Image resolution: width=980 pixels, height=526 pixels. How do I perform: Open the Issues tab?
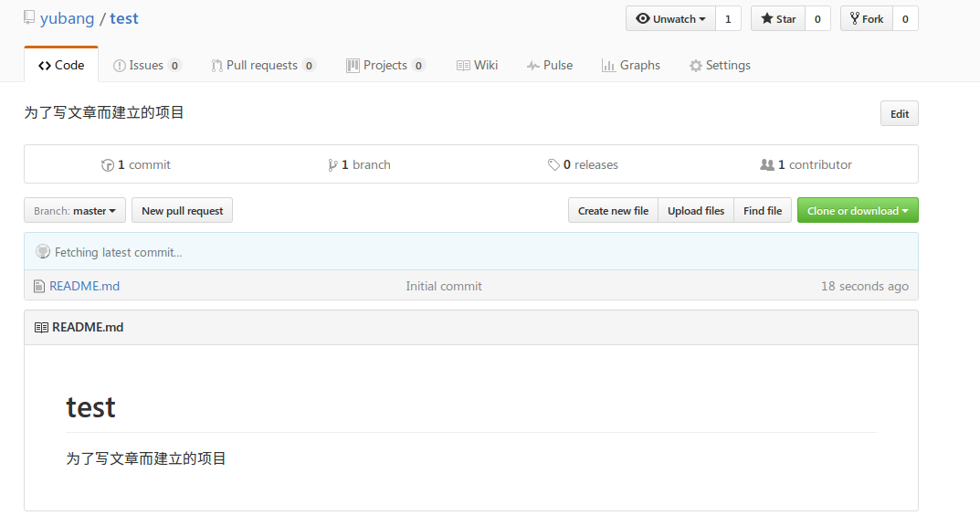(x=147, y=65)
